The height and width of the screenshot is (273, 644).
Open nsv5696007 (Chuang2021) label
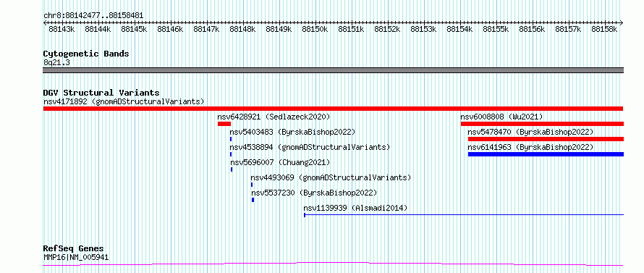280,162
